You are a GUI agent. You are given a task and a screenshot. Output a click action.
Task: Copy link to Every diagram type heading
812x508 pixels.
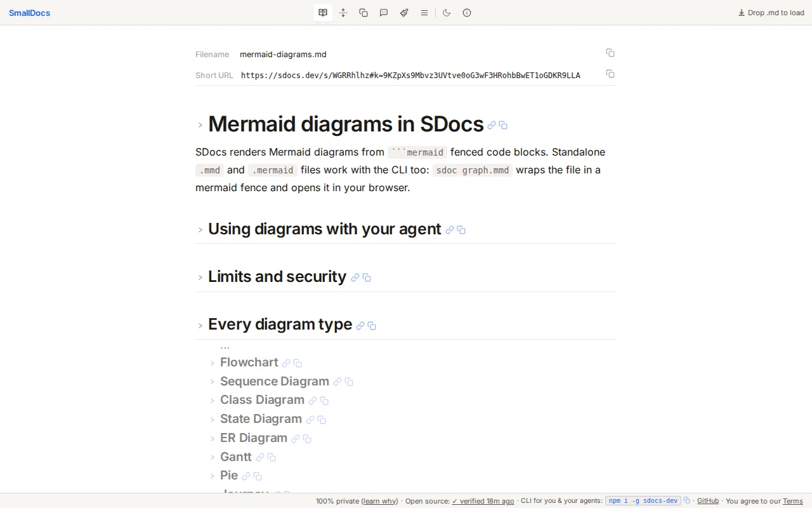(360, 326)
